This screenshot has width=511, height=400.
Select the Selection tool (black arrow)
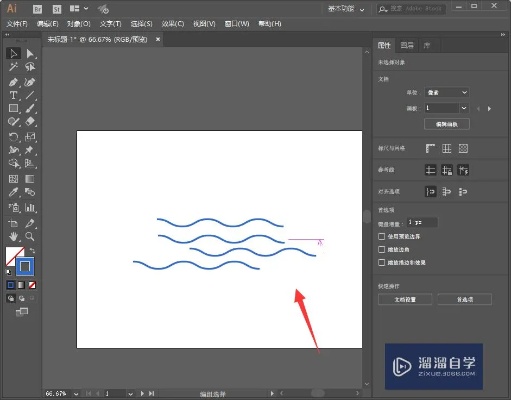click(x=13, y=54)
